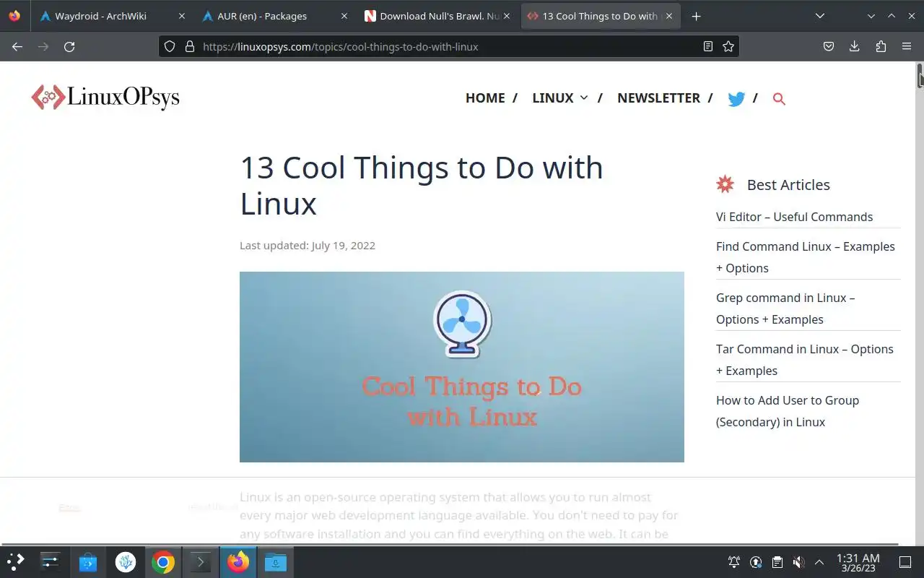Toggle reader view icon in address bar
Screen dimensions: 924x578
tap(708, 46)
